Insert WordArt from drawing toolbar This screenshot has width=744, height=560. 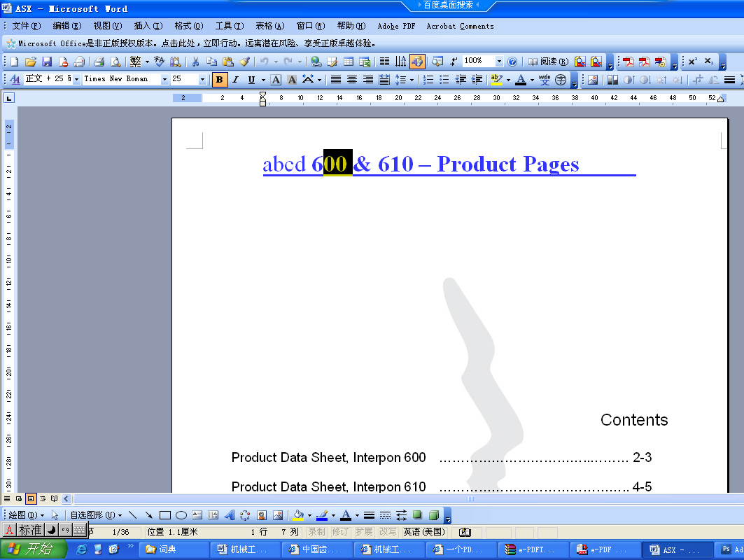point(230,515)
